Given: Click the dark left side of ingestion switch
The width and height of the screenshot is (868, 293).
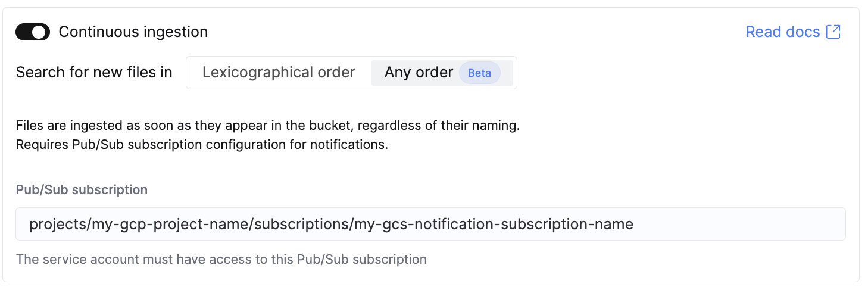Looking at the screenshot, I should pos(24,32).
